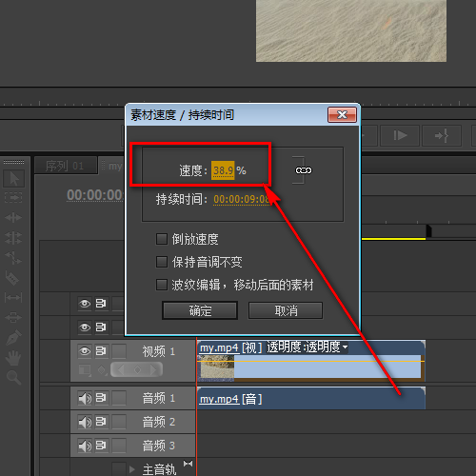Toggle sync lock on 音频 3 track
This screenshot has height=476, width=476.
[x=101, y=446]
